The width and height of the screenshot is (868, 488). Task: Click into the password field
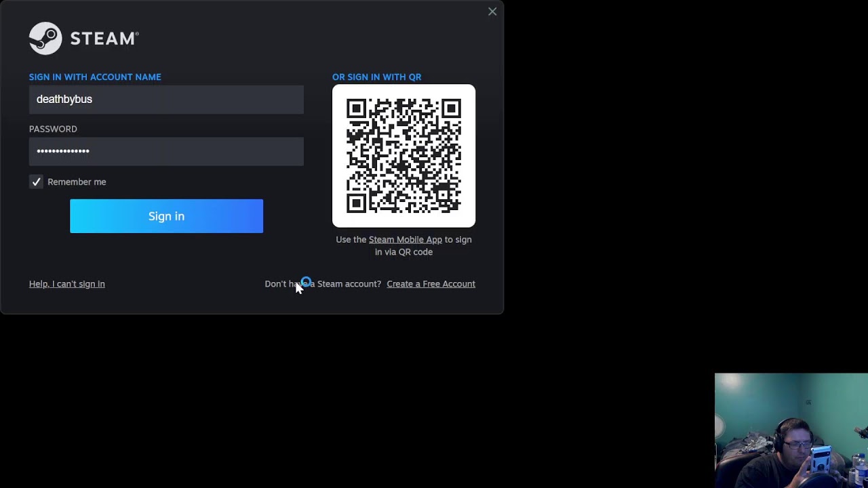tap(166, 151)
